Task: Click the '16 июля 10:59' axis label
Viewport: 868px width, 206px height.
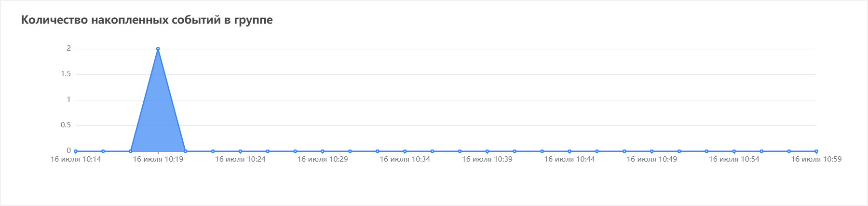Action: 816,159
